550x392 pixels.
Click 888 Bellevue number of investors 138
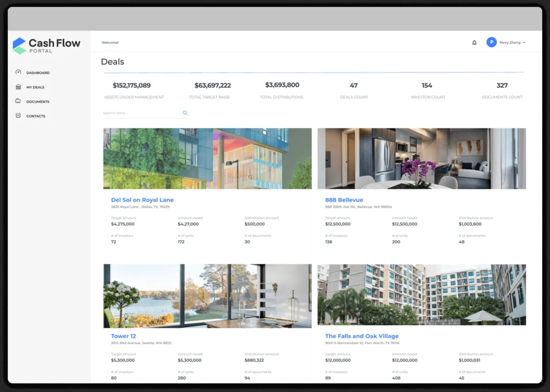click(x=329, y=242)
